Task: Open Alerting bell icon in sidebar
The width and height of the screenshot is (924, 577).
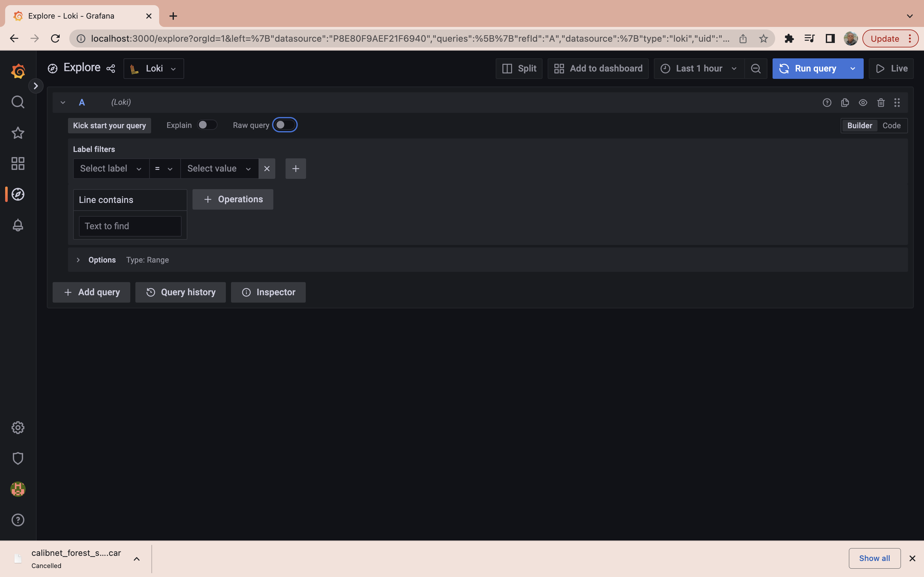Action: [x=18, y=225]
